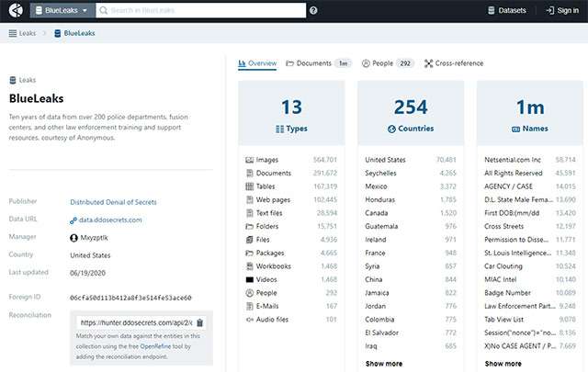Open Distributed Denial of Secrets publisher link
The image size is (588, 372).
click(x=113, y=202)
